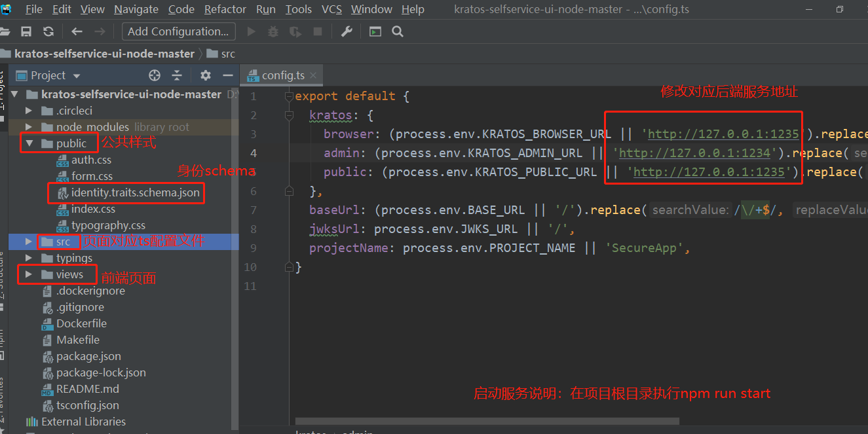Expand the src folder arrow

click(29, 242)
